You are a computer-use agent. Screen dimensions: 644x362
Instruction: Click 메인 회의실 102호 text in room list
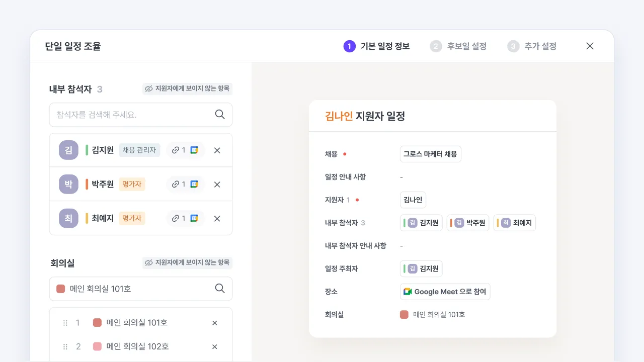click(x=137, y=346)
